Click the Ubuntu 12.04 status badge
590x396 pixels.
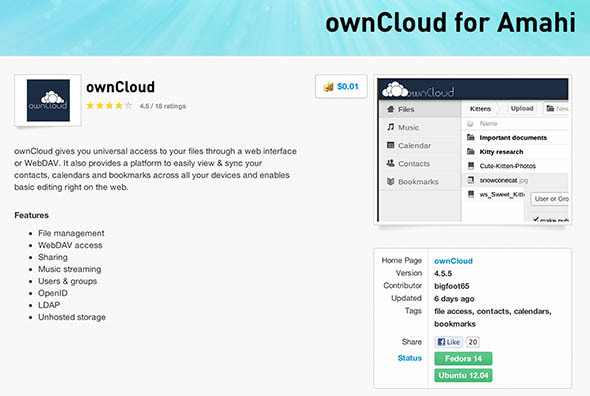point(463,375)
